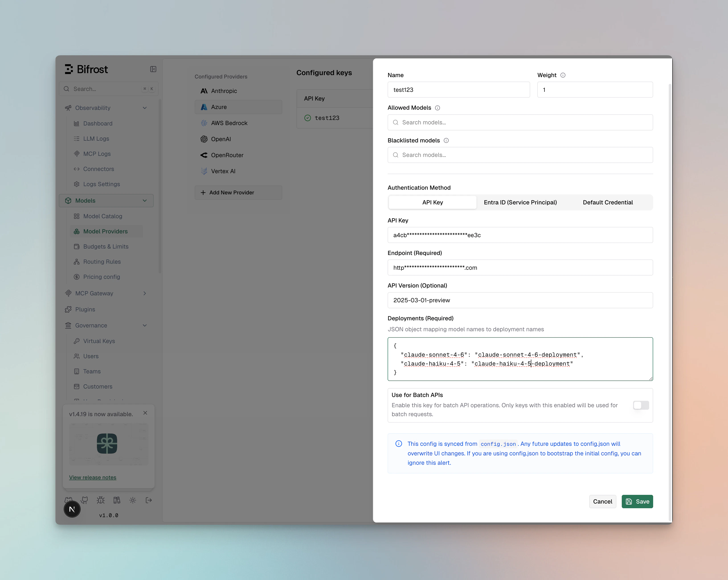
Task: Click info icon beside Allowed Models
Action: (x=438, y=108)
